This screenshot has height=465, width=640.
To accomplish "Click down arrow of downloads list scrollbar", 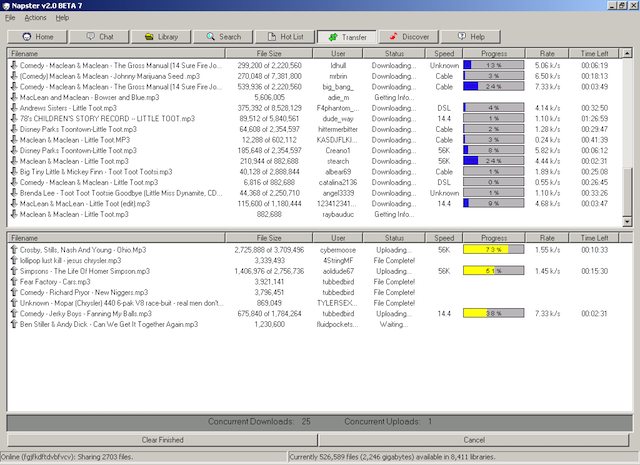I will pyautogui.click(x=627, y=222).
